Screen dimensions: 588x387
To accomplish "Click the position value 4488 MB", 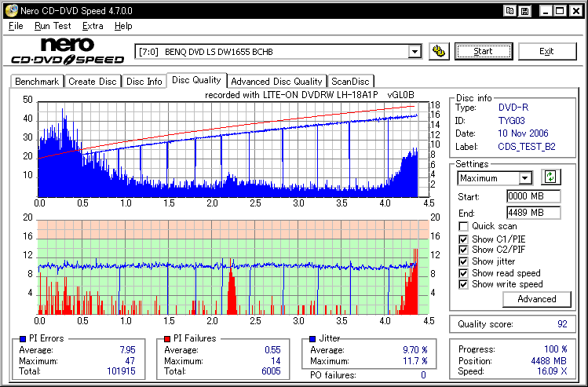I will 549,361.
